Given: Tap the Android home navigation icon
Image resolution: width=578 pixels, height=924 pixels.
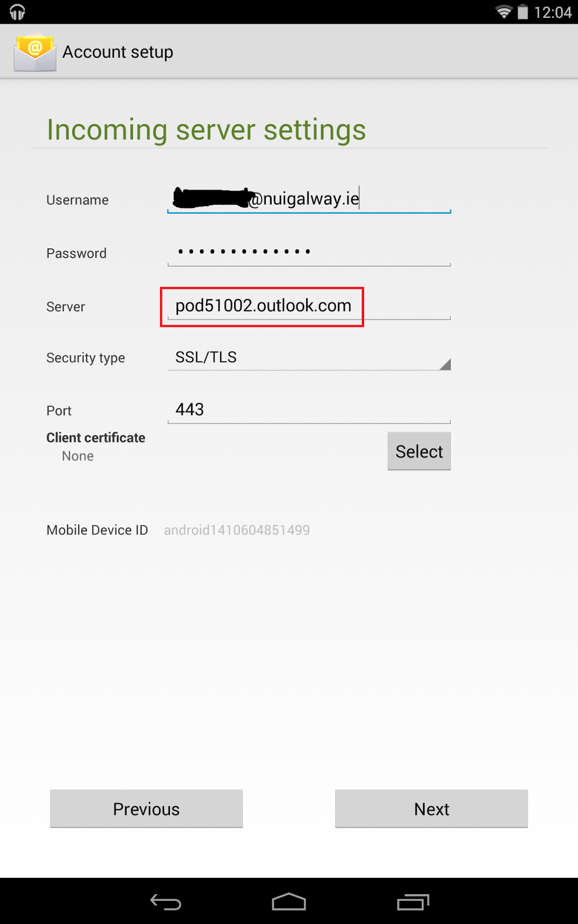Looking at the screenshot, I should (x=289, y=901).
